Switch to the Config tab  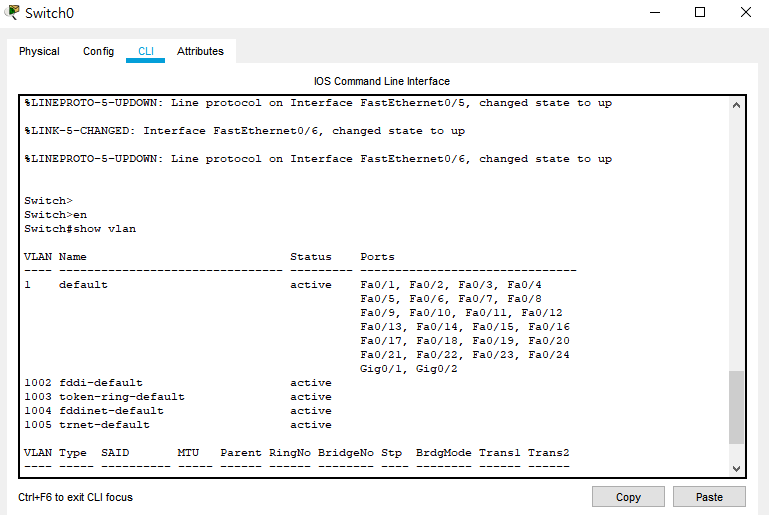[x=98, y=51]
